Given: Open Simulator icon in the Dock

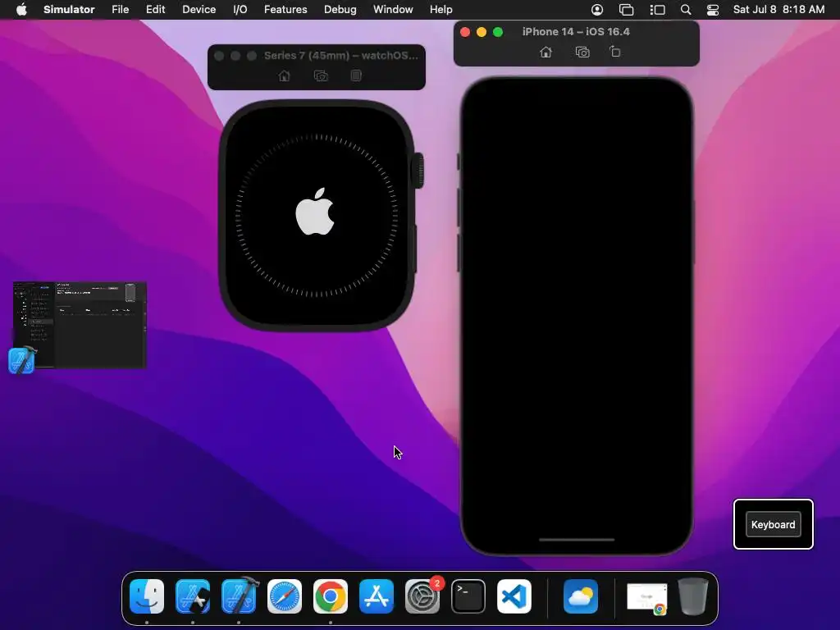Looking at the screenshot, I should click(193, 596).
